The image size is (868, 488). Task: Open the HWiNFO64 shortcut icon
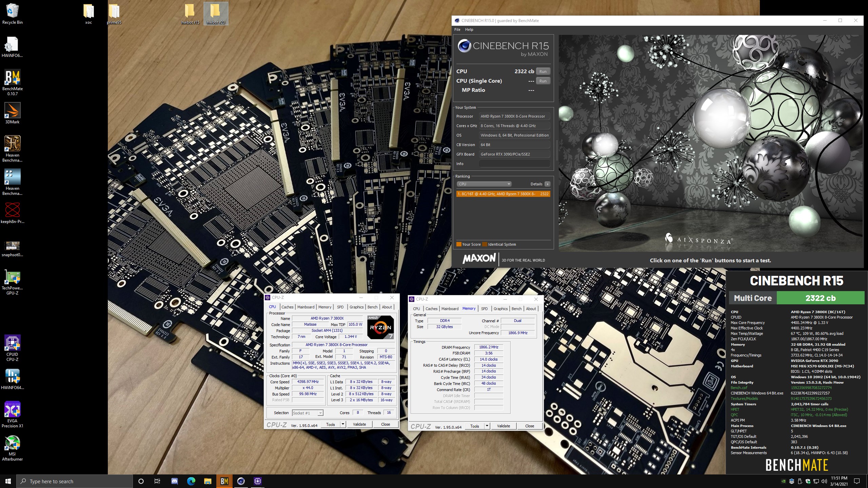tap(13, 379)
